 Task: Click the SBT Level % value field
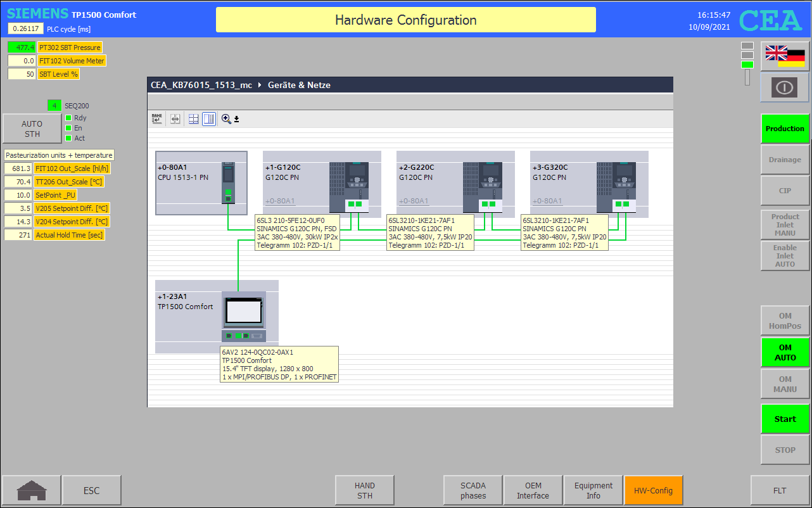(22, 74)
